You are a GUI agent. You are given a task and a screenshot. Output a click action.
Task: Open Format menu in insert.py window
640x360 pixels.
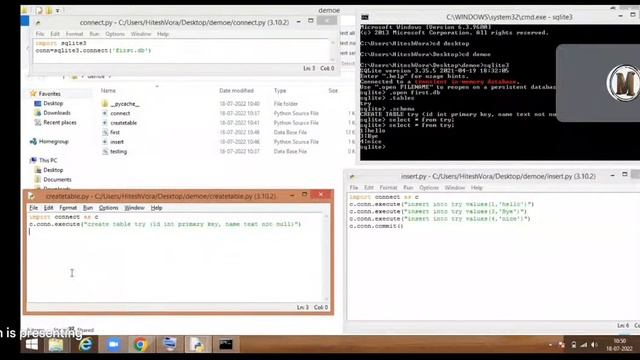(388, 188)
